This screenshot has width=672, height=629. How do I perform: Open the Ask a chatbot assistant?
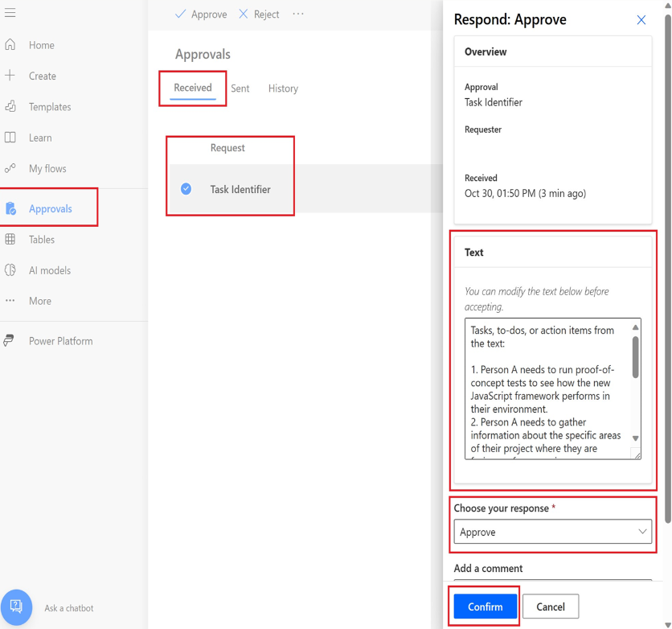(x=18, y=607)
